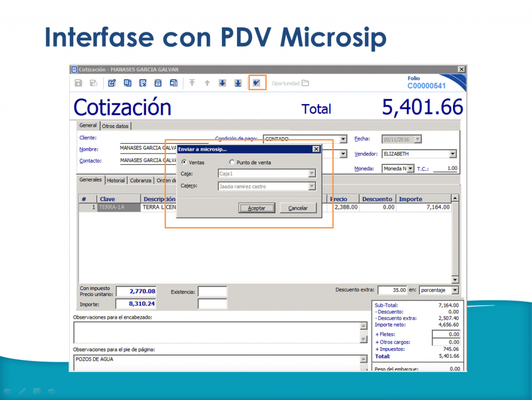Click the folio number C00000541
Viewport: 532px width, 400px height.
pyautogui.click(x=427, y=86)
